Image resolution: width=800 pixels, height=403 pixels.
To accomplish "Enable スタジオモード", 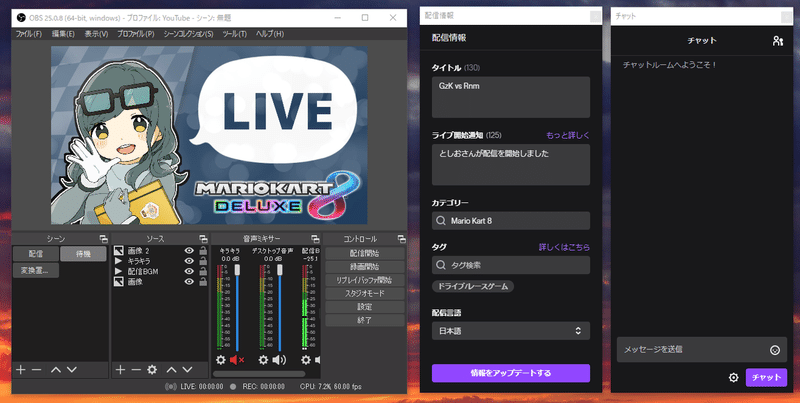I will coord(365,293).
